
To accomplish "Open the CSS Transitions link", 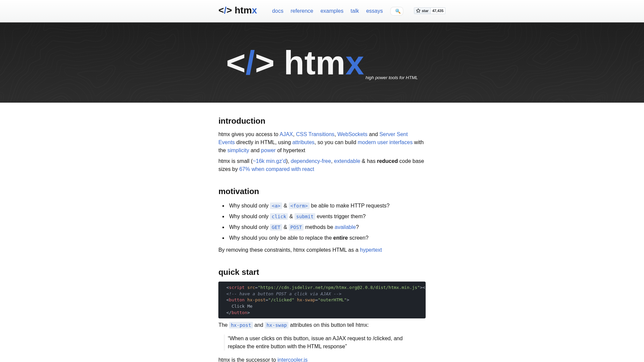I will pyautogui.click(x=315, y=134).
